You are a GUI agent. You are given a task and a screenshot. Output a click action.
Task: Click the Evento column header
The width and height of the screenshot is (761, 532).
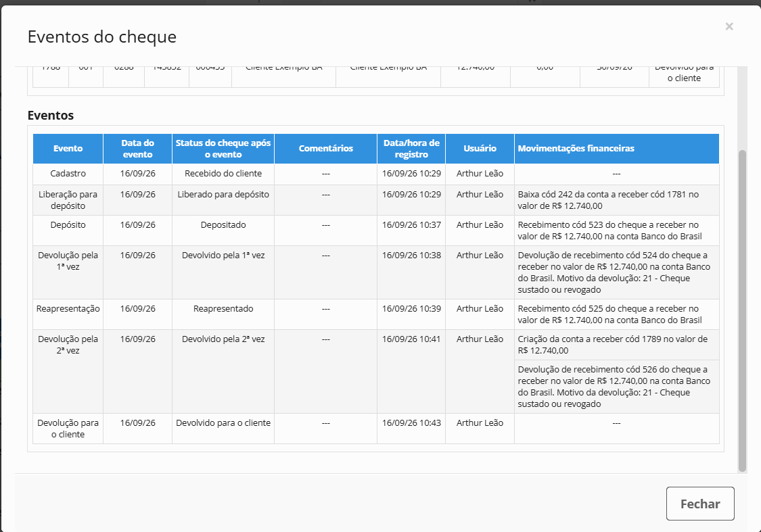click(x=68, y=149)
